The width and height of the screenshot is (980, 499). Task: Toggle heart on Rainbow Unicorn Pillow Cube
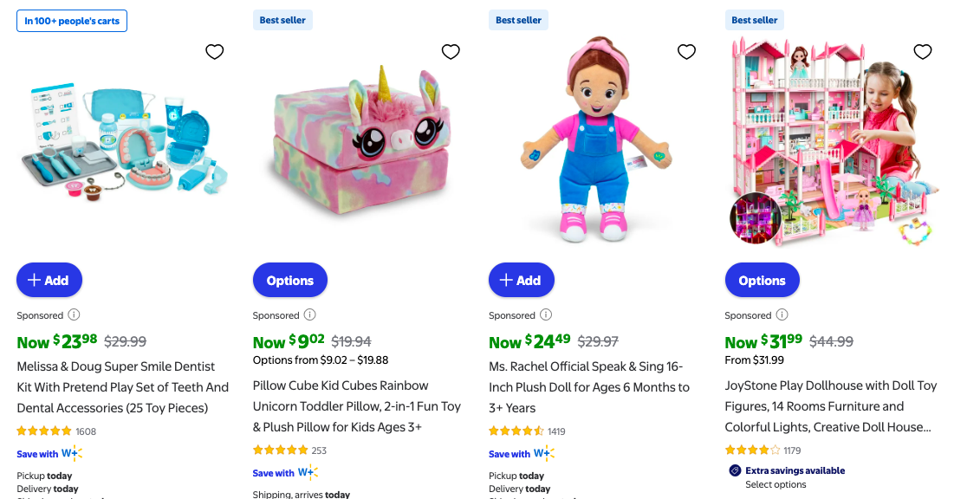(451, 52)
